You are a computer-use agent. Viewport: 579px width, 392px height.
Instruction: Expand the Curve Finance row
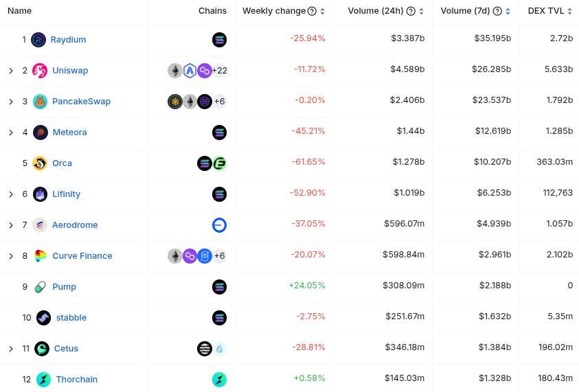pyautogui.click(x=11, y=256)
